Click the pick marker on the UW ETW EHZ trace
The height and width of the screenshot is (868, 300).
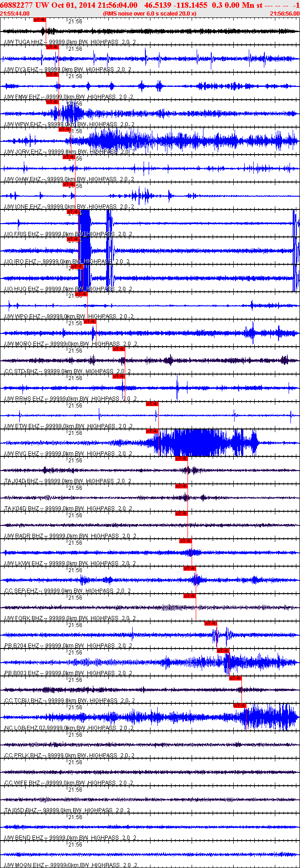pyautogui.click(x=152, y=404)
